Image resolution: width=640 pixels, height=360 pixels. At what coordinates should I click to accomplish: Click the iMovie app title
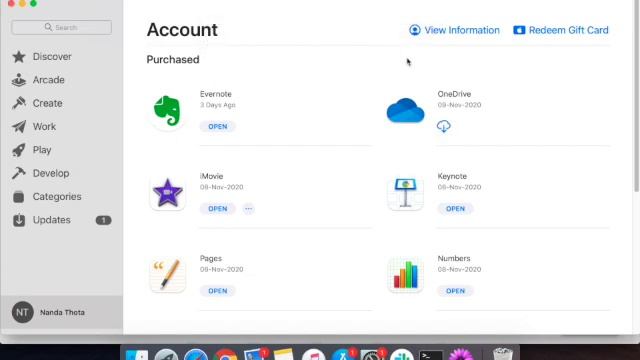211,176
